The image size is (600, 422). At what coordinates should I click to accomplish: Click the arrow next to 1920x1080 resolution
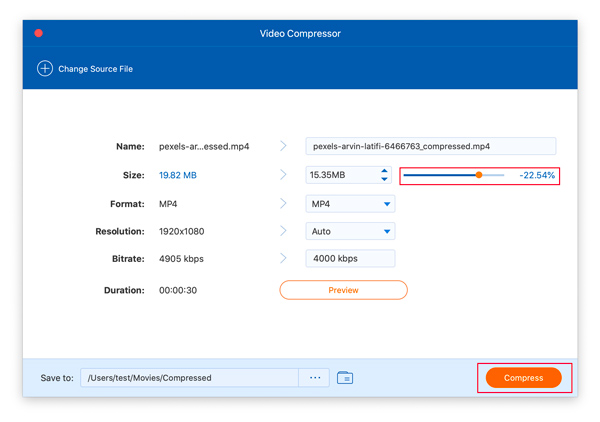point(283,231)
